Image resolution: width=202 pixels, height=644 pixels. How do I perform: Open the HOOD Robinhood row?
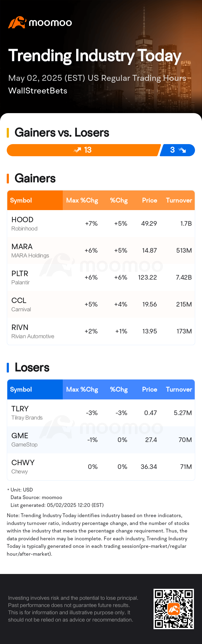click(101, 224)
